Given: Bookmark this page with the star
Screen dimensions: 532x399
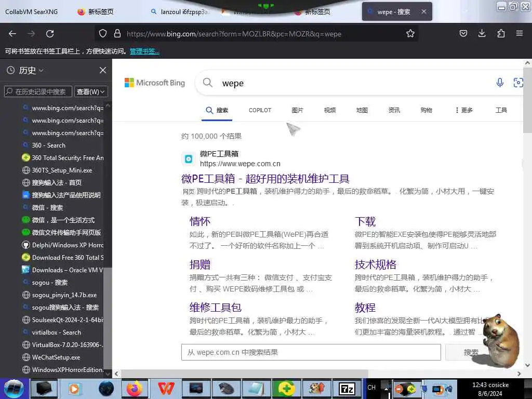Looking at the screenshot, I should point(410,34).
